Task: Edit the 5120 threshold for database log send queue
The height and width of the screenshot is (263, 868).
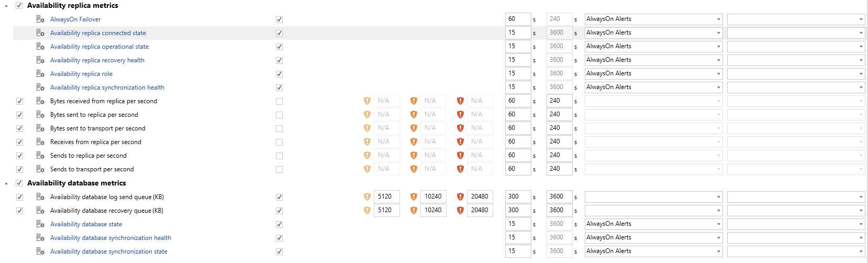Action: coord(386,196)
